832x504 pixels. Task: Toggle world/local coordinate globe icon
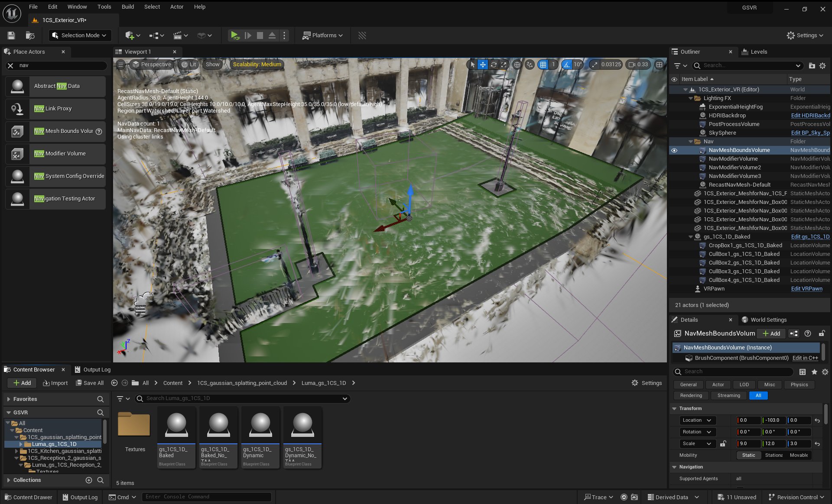point(517,65)
